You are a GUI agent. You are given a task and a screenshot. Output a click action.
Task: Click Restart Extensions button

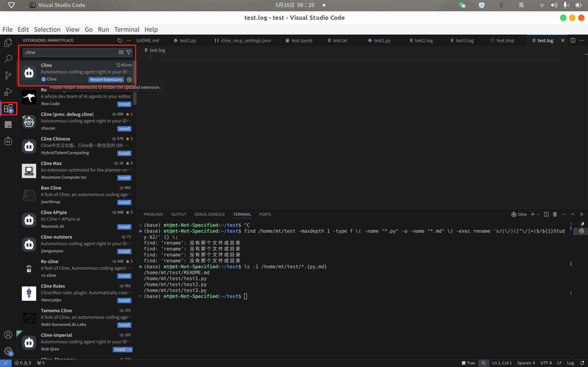(x=106, y=80)
